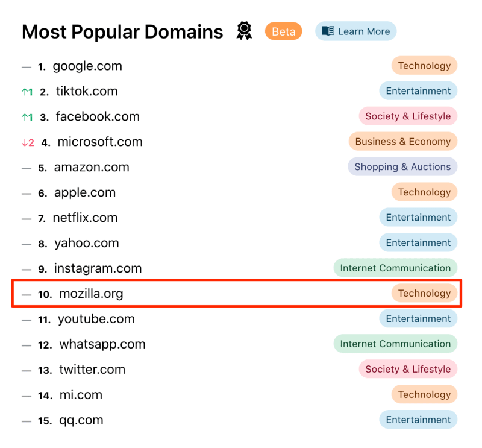The width and height of the screenshot is (482, 448).
Task: Click the Entertainment tag for netflix.com
Action: [418, 217]
